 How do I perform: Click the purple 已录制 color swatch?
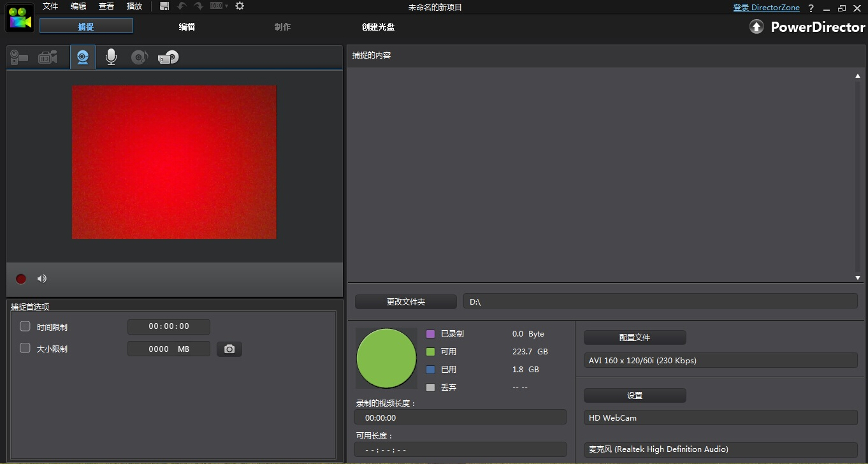[x=430, y=334]
